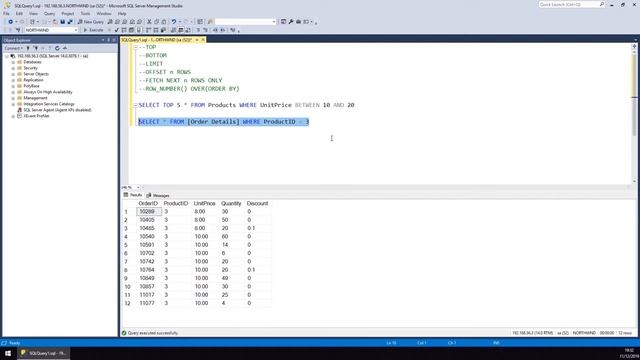Click the Properties wrench icon

pyautogui.click(x=291, y=22)
